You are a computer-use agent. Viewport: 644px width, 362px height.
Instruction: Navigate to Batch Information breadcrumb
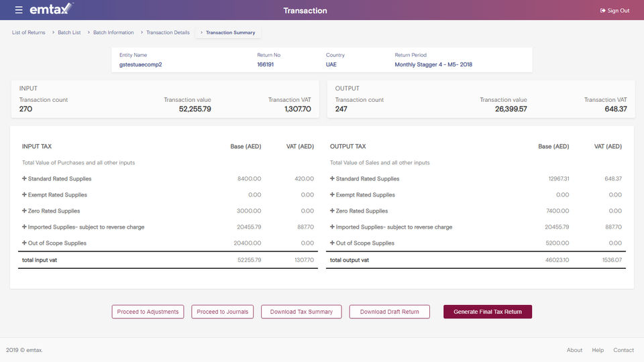pyautogui.click(x=113, y=32)
